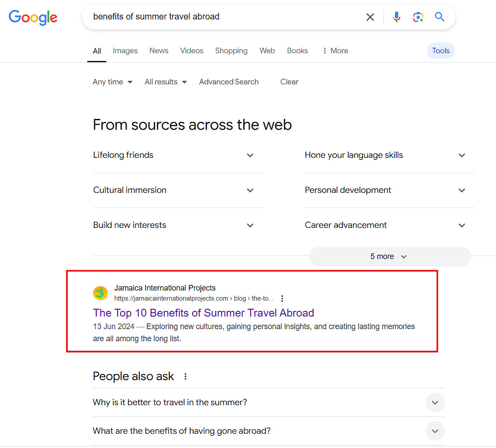The image size is (496, 448).
Task: Open options dots next to Jamaica result URL
Action: click(282, 298)
